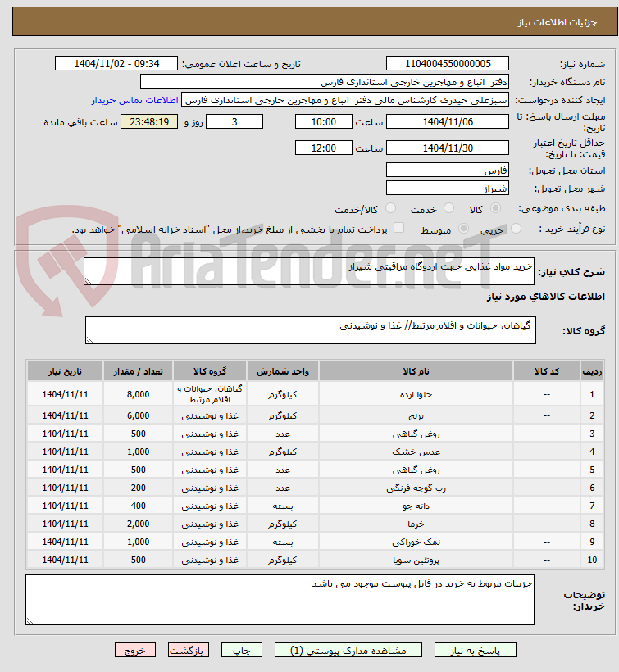Click the quantity 6,000 cell

point(138,415)
